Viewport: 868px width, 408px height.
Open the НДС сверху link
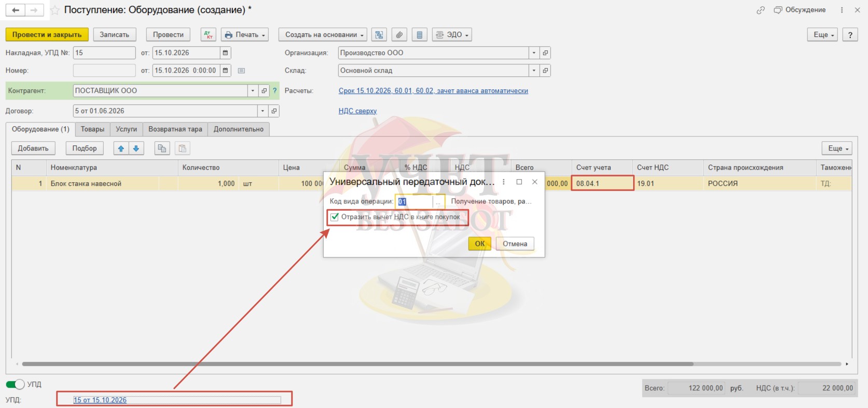click(x=357, y=111)
